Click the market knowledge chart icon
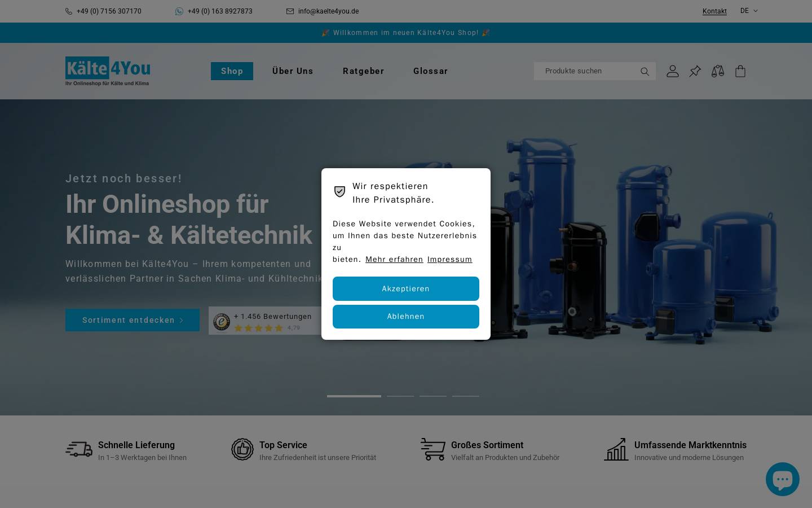This screenshot has width=812, height=508. pyautogui.click(x=616, y=449)
